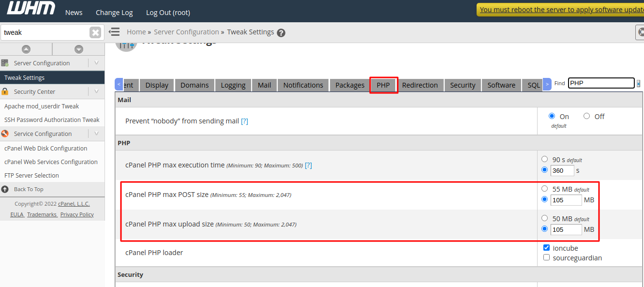Select On for nobody mail prevention
644x287 pixels.
click(x=552, y=116)
